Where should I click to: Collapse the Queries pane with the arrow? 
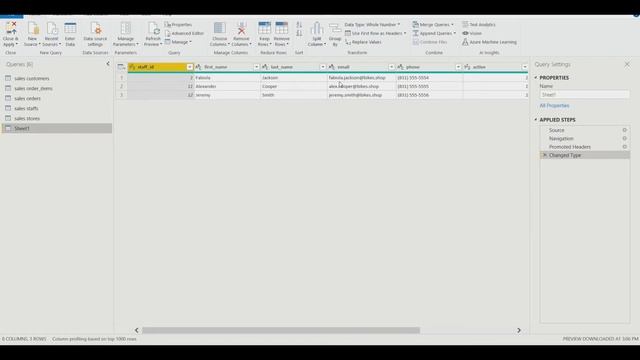pyautogui.click(x=108, y=64)
